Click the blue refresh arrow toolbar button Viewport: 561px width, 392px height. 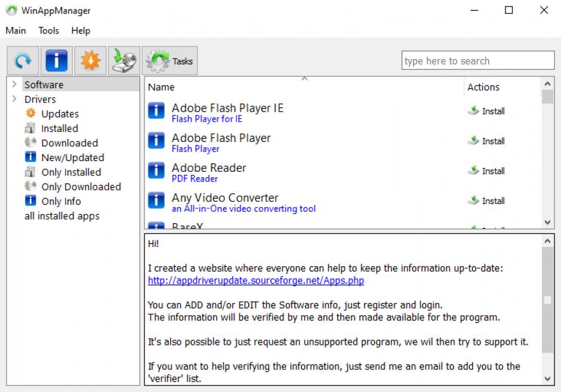pos(23,60)
